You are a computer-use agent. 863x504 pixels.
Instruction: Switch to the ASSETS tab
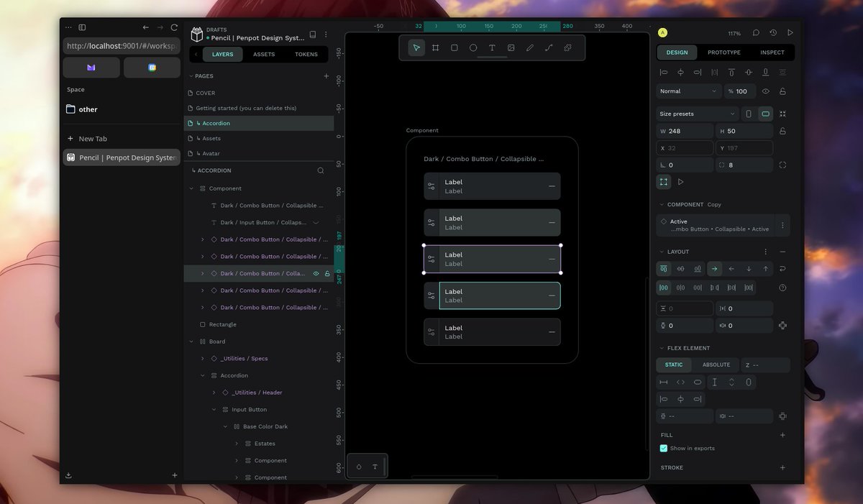[264, 54]
